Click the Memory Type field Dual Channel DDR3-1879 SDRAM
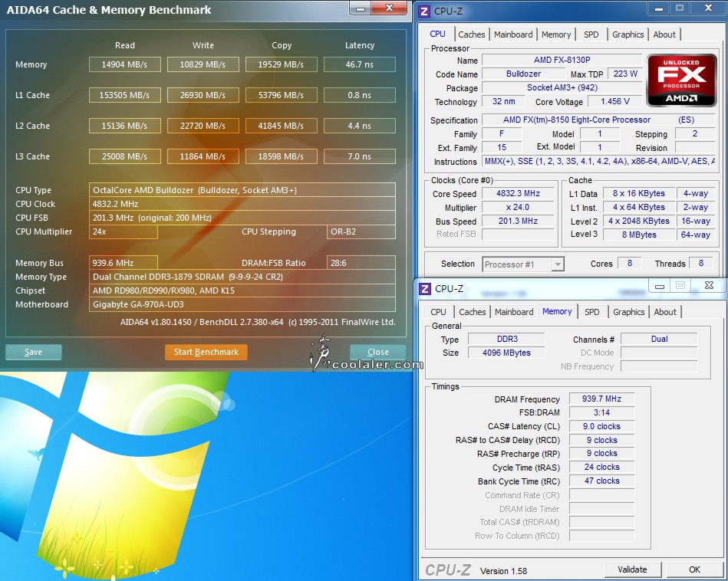The height and width of the screenshot is (581, 728). (242, 277)
